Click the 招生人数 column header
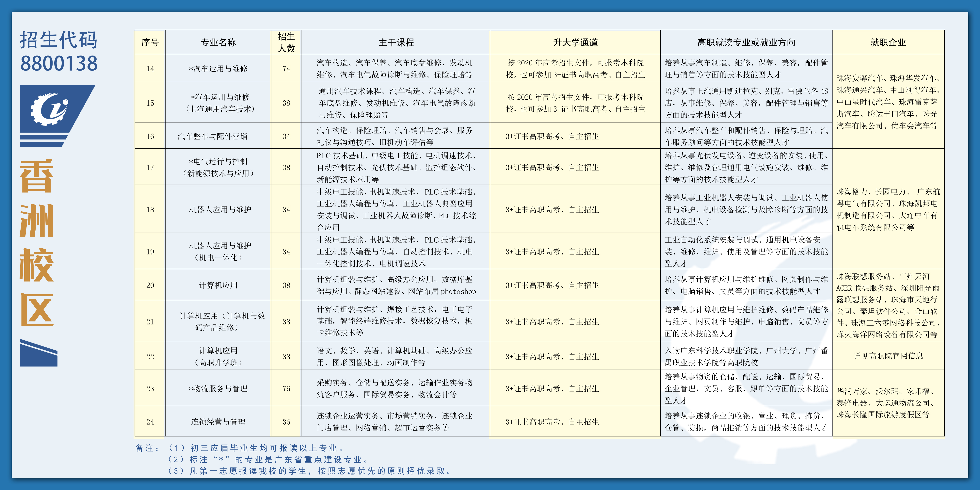980x490 pixels. 286,42
